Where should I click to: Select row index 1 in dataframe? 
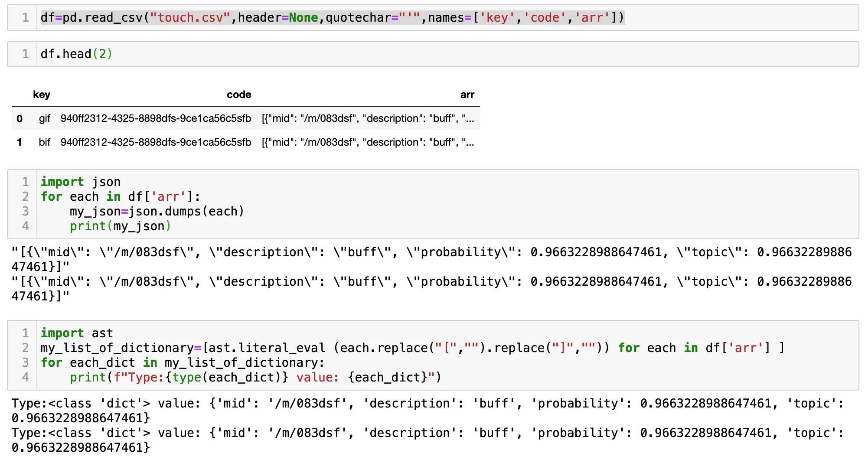tap(20, 142)
